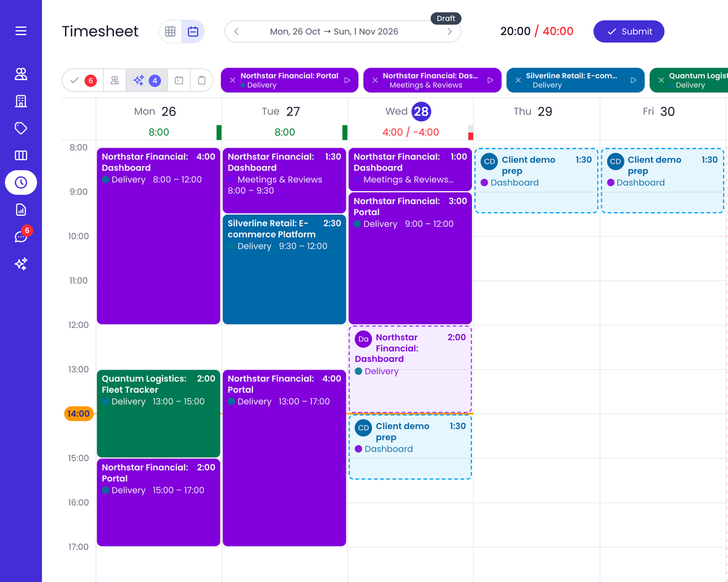This screenshot has height=582, width=728.
Task: Open Tuesday's Silverline Retail E-commerce Platform entry
Action: tap(285, 269)
